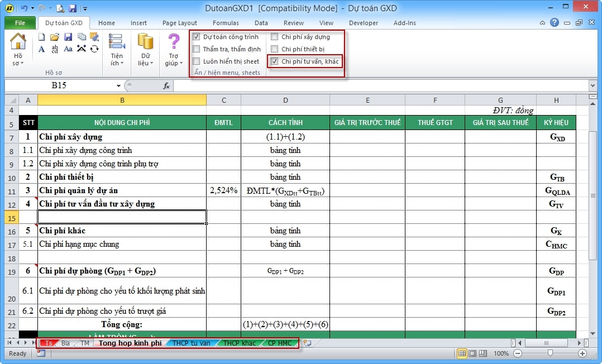Screen dimensions: 602x364
Task: Click the Aa change case icon
Action: click(x=68, y=49)
